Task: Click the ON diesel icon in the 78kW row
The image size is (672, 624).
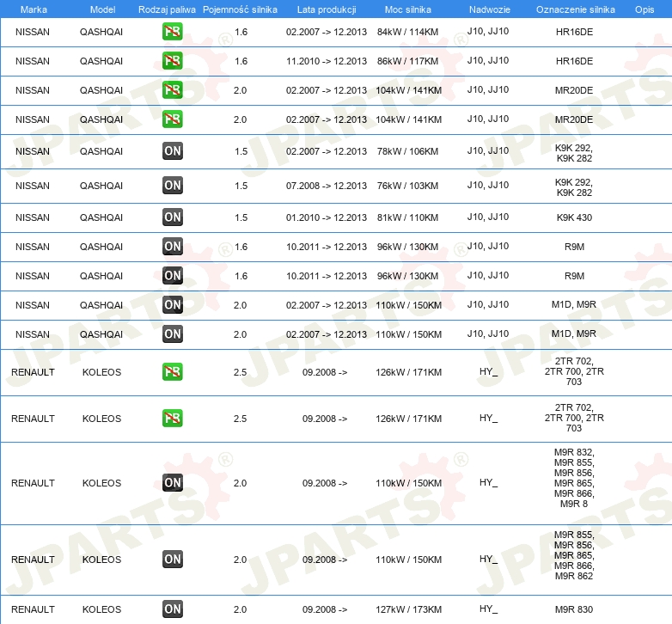Action: (x=172, y=151)
